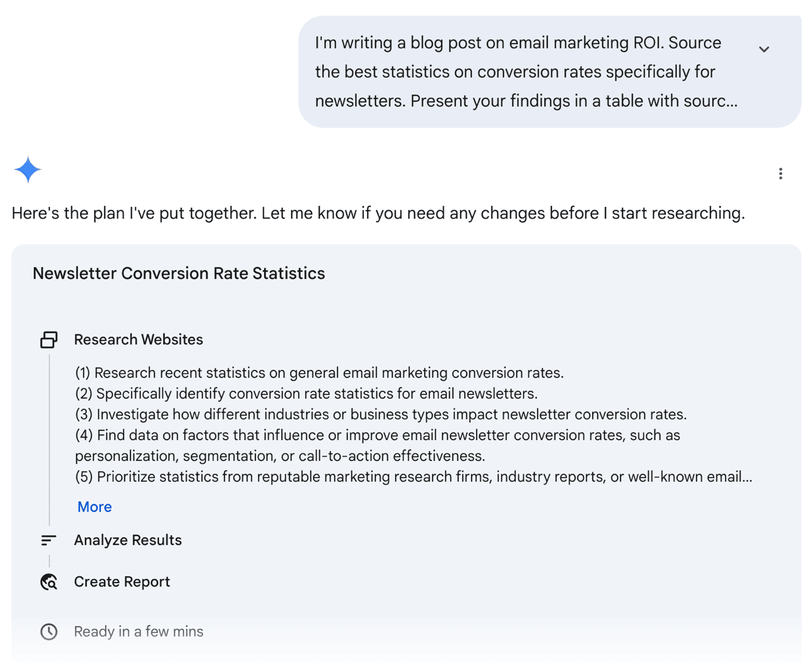The width and height of the screenshot is (812, 662).
Task: Click the Research Websites icon
Action: [49, 340]
